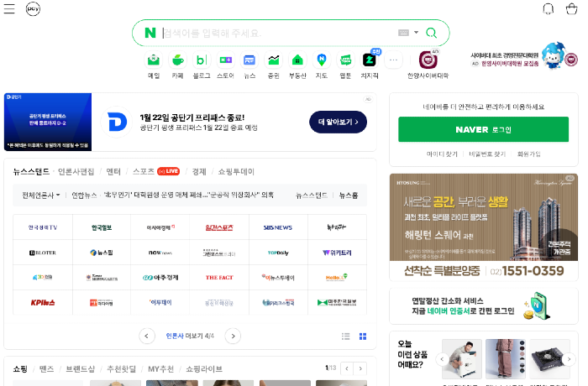Open the 부동산 shortcut icon
Image resolution: width=588 pixels, height=386 pixels.
tap(297, 60)
